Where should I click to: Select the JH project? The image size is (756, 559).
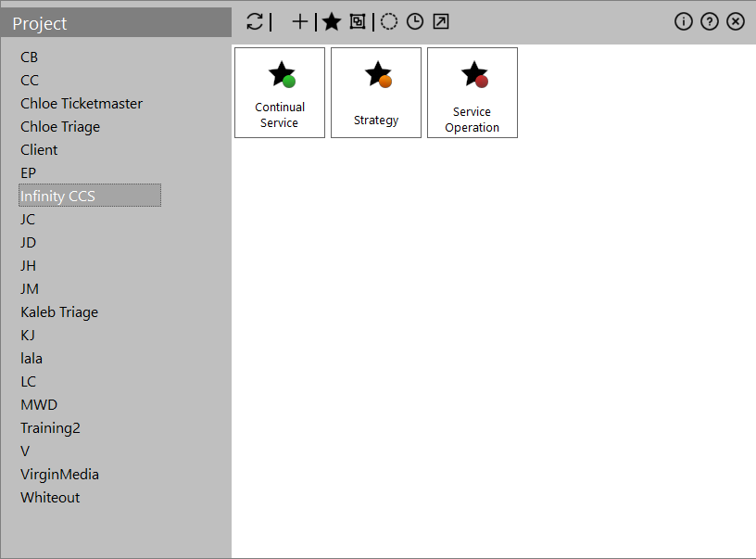click(28, 265)
